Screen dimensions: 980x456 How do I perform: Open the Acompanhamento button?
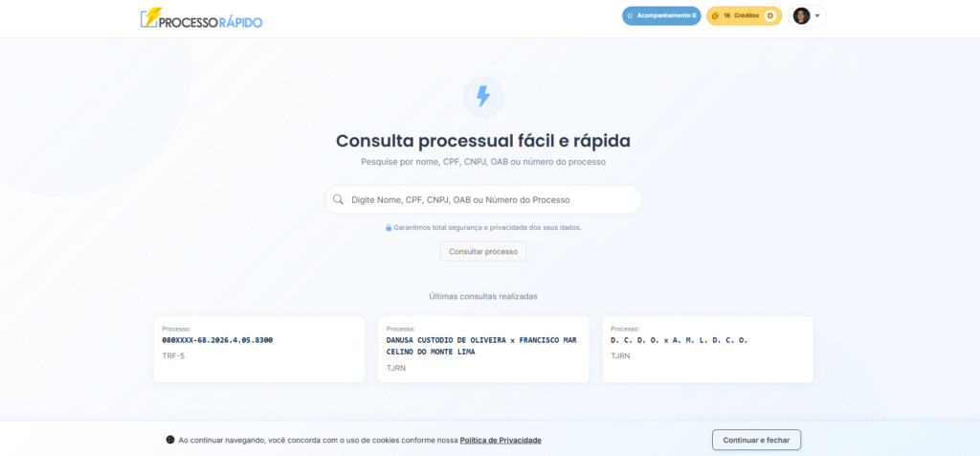pyautogui.click(x=661, y=16)
